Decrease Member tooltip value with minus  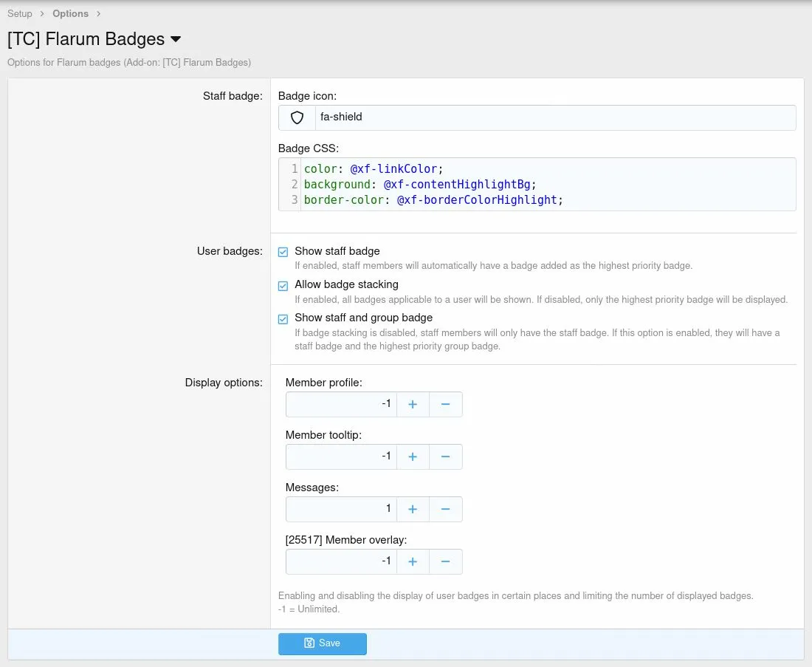[445, 456]
